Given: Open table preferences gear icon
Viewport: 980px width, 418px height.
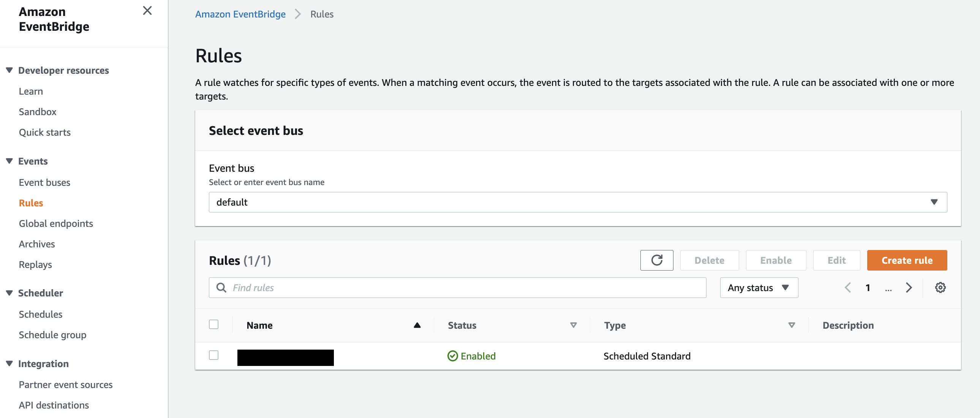Looking at the screenshot, I should [x=940, y=288].
